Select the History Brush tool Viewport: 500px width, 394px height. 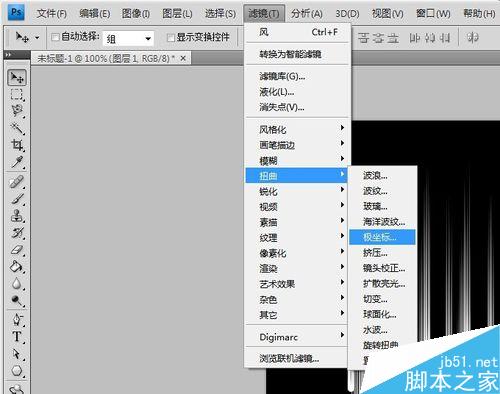point(17,233)
